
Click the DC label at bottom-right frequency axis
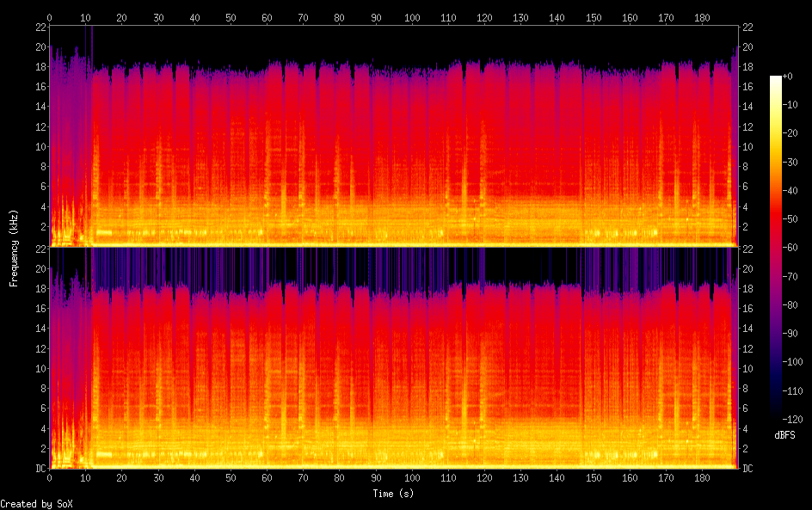pos(748,469)
